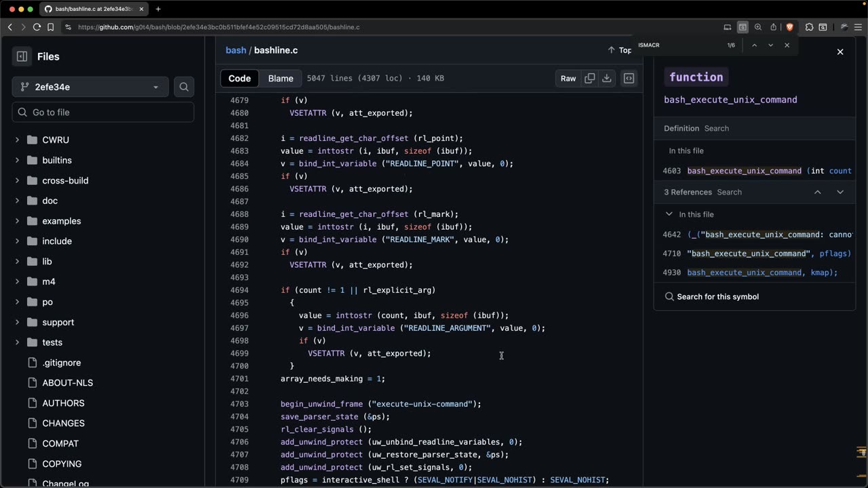
Task: Open the browser main hamburger menu
Action: pos(859,27)
